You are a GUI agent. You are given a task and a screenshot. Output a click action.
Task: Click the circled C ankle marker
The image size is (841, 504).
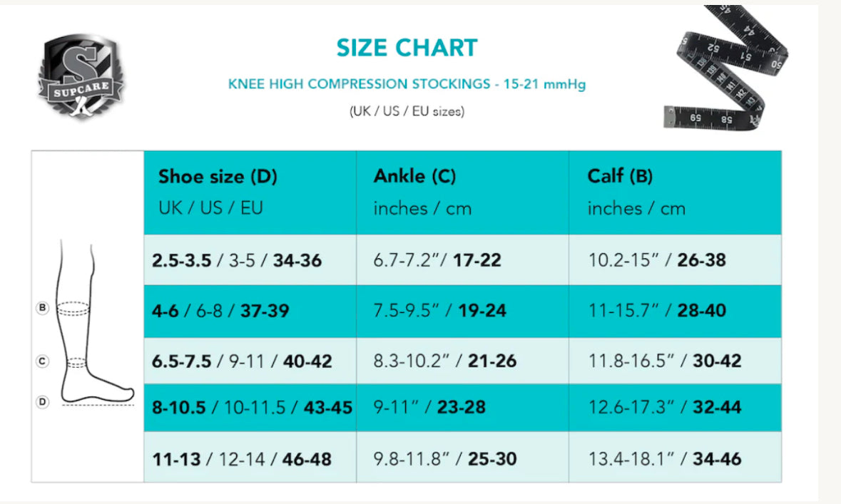[43, 361]
